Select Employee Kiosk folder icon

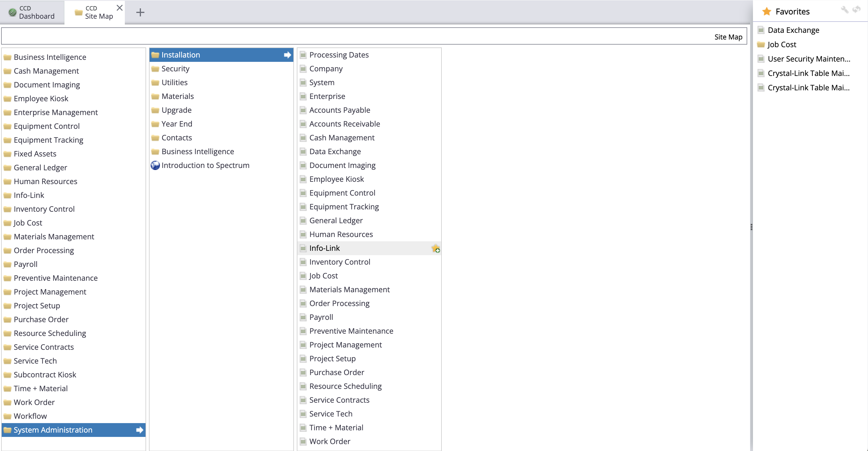tap(7, 99)
